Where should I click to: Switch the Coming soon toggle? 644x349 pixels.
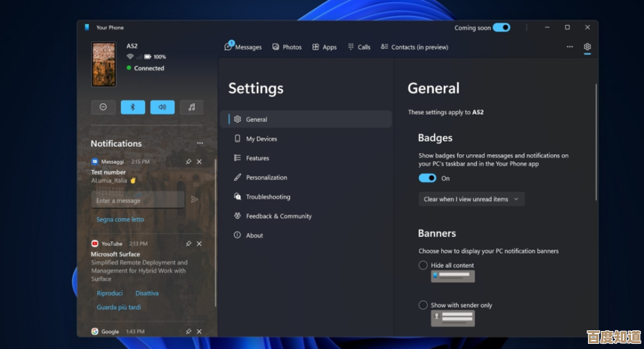(x=502, y=28)
